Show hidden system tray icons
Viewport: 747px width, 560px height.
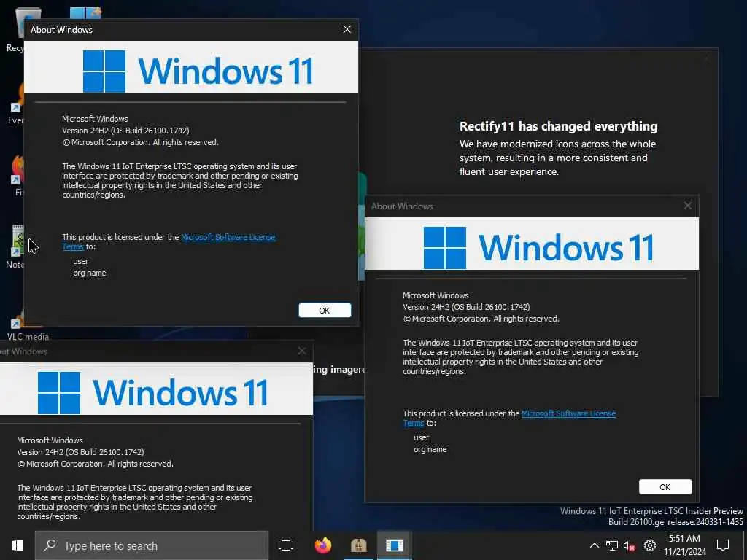594,545
